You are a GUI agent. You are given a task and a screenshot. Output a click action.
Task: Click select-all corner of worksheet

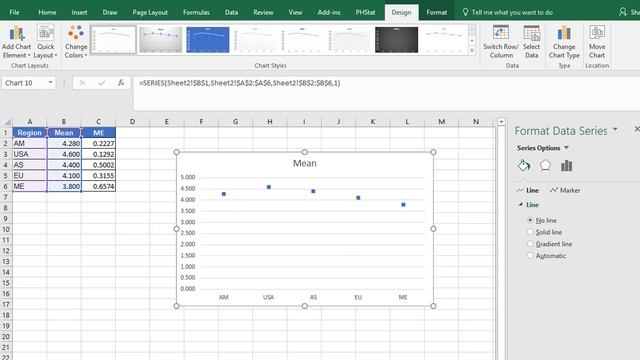[x=7, y=122]
